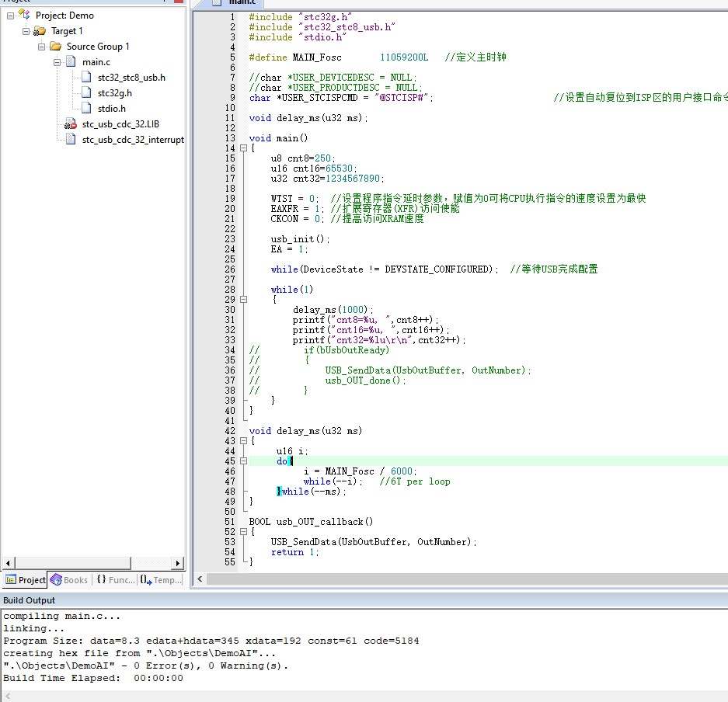Collapse main.c included files list

57,62
